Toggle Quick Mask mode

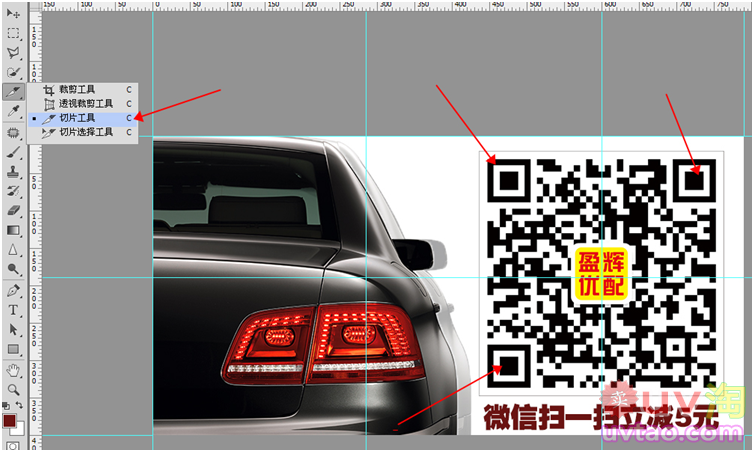(13, 443)
